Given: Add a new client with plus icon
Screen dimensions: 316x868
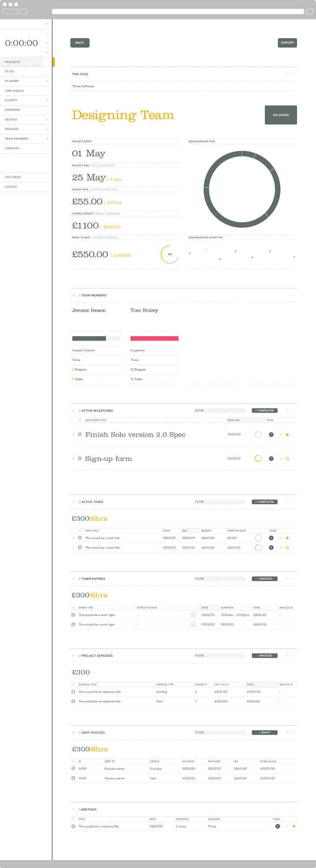Looking at the screenshot, I should [x=47, y=100].
